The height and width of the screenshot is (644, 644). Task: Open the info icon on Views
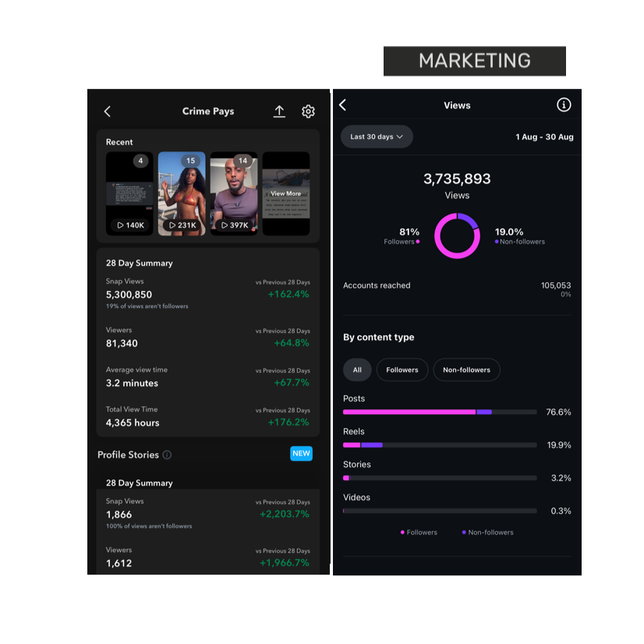[x=564, y=105]
